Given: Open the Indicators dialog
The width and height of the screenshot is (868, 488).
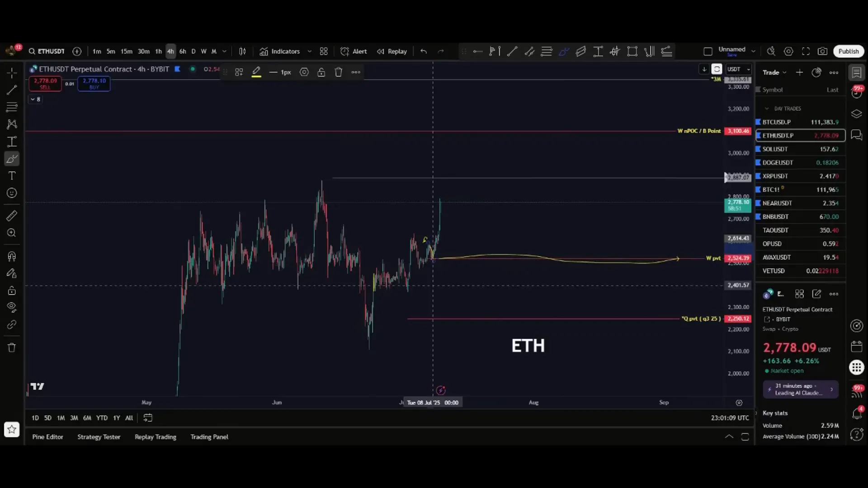Looking at the screenshot, I should click(x=280, y=52).
